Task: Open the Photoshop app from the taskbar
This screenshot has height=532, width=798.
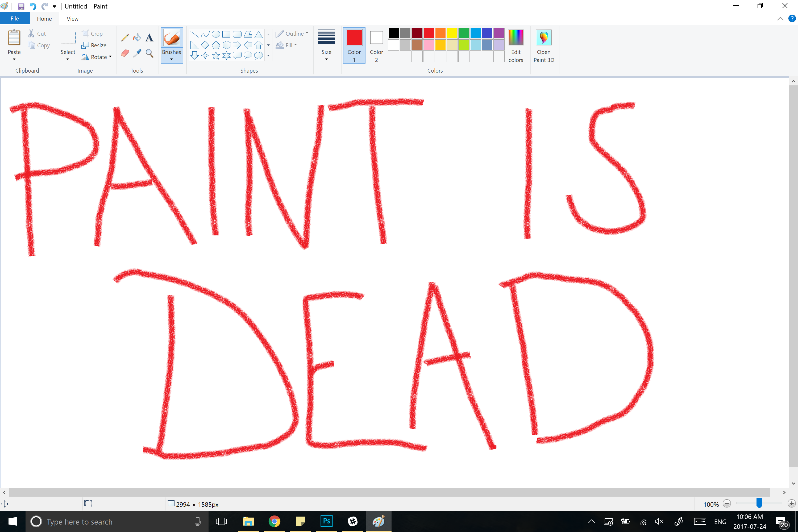Action: (x=326, y=521)
